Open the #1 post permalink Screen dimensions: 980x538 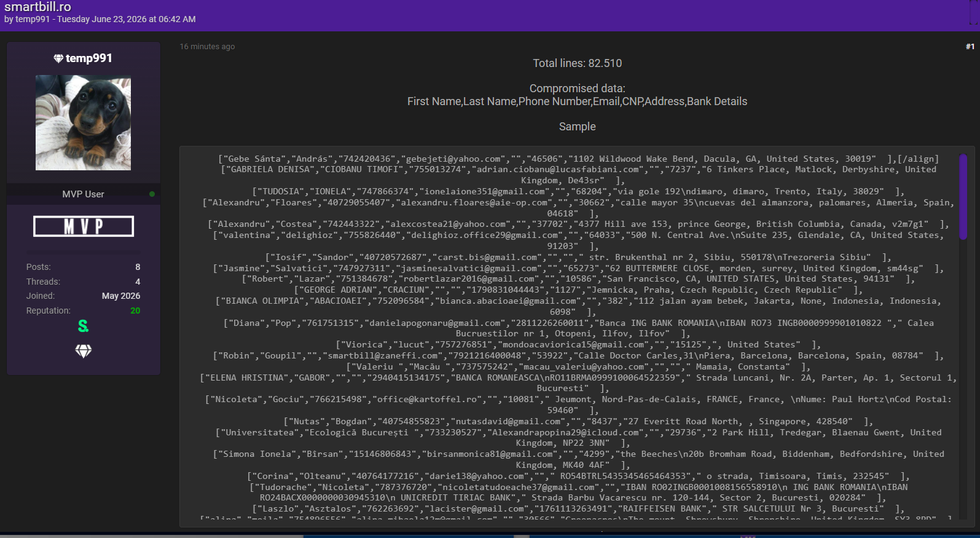tap(970, 47)
